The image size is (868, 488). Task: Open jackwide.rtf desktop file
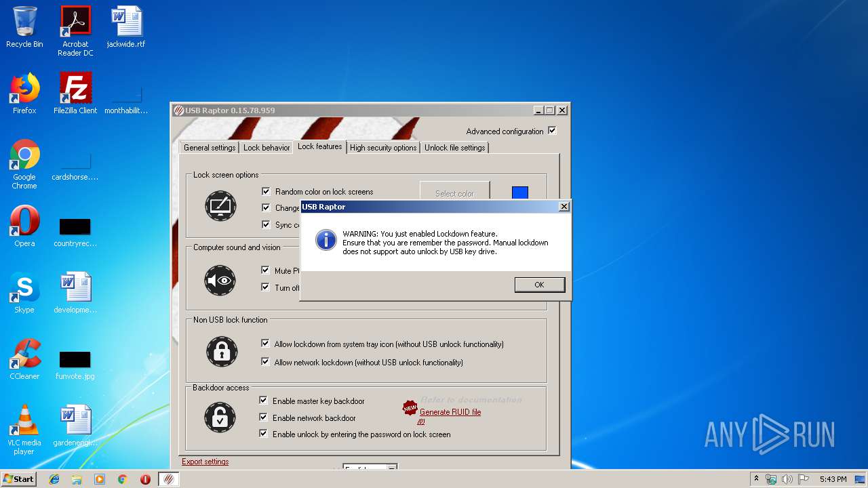point(126,28)
